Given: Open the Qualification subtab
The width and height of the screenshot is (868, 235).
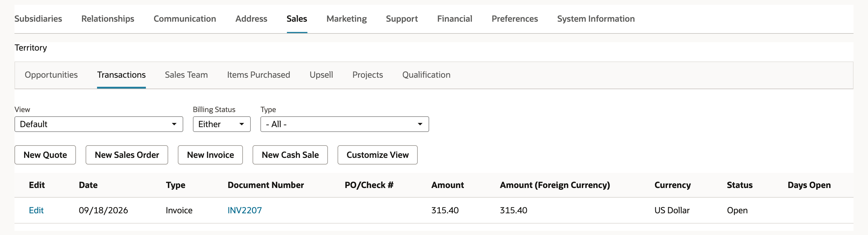Looking at the screenshot, I should coord(426,75).
